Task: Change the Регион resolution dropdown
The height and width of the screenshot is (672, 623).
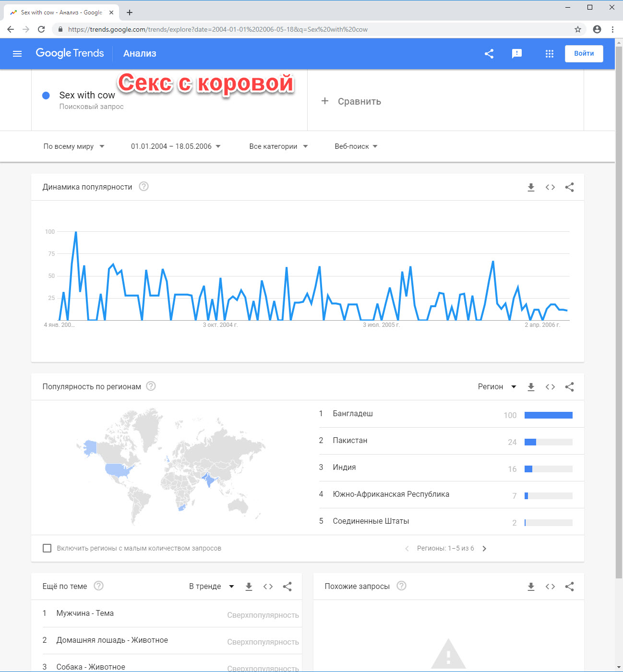Action: (x=497, y=387)
